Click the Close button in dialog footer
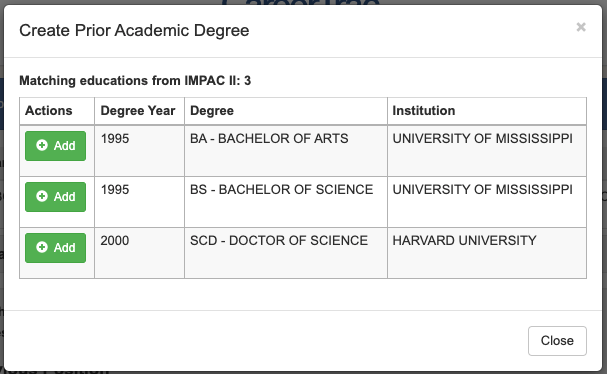This screenshot has width=607, height=374. 557,341
